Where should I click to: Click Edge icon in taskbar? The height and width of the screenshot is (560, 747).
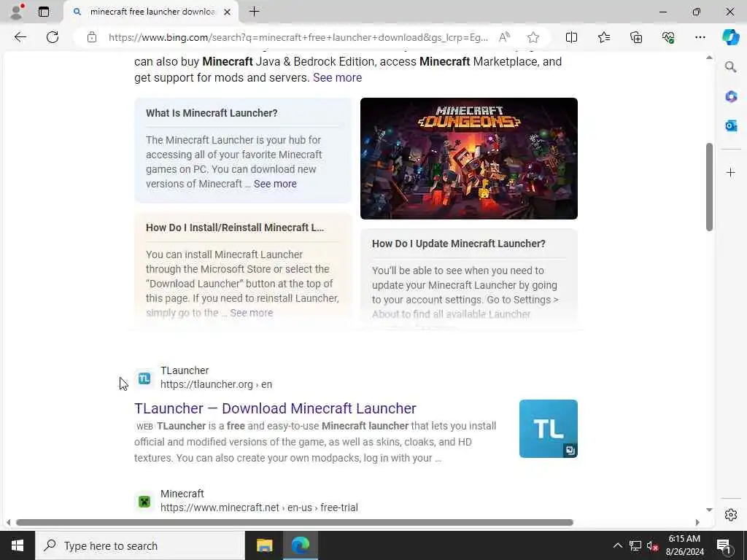[300, 545]
